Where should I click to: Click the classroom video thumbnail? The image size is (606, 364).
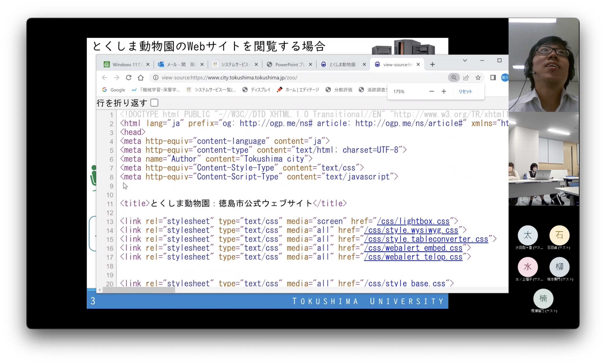click(x=543, y=159)
